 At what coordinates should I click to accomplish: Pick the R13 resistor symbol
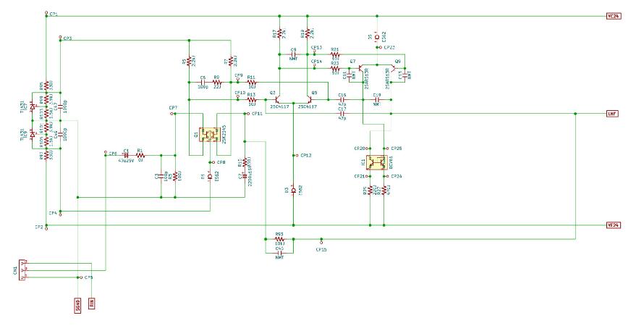[x=253, y=99]
